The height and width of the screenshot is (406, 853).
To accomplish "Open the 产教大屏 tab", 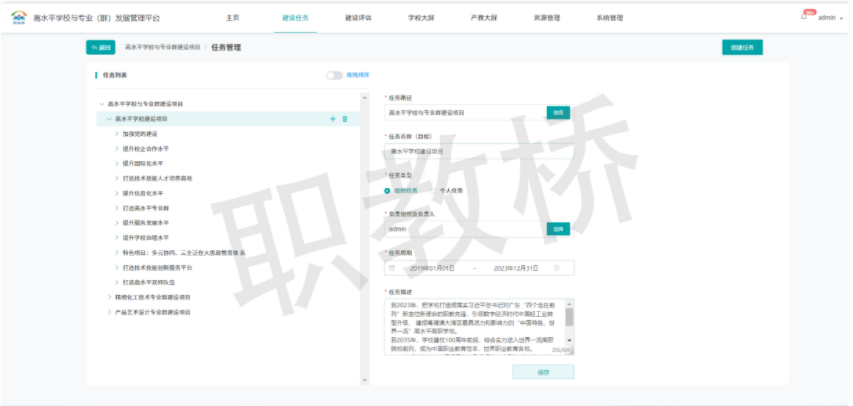I will coord(484,18).
